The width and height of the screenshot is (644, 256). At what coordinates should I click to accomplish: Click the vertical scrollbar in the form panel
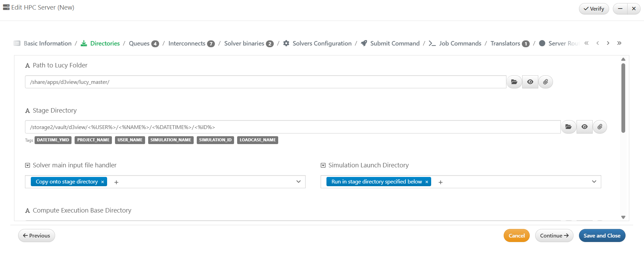pos(623,98)
